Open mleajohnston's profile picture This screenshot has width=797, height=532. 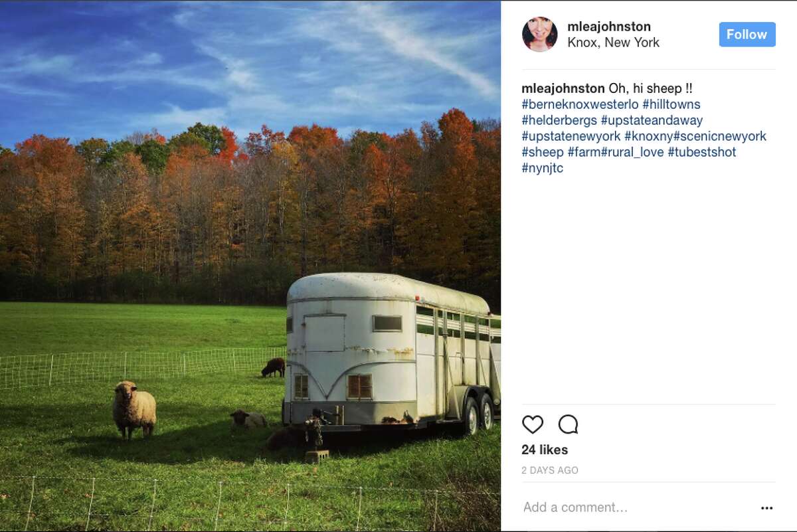point(539,35)
